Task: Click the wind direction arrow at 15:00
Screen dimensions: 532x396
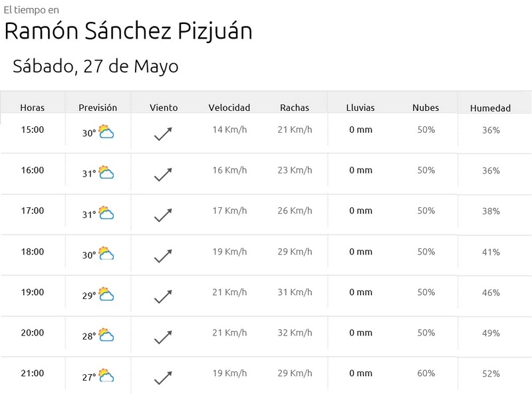Action: 163,134
